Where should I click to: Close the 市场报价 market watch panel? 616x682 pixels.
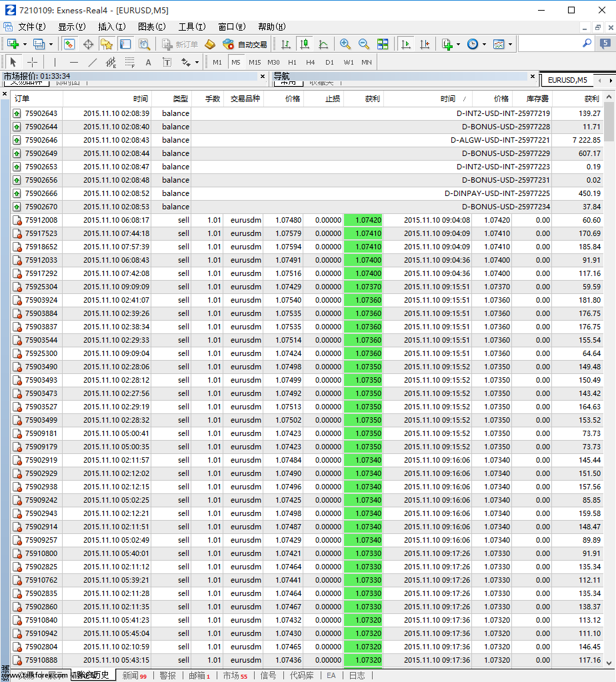coord(263,76)
